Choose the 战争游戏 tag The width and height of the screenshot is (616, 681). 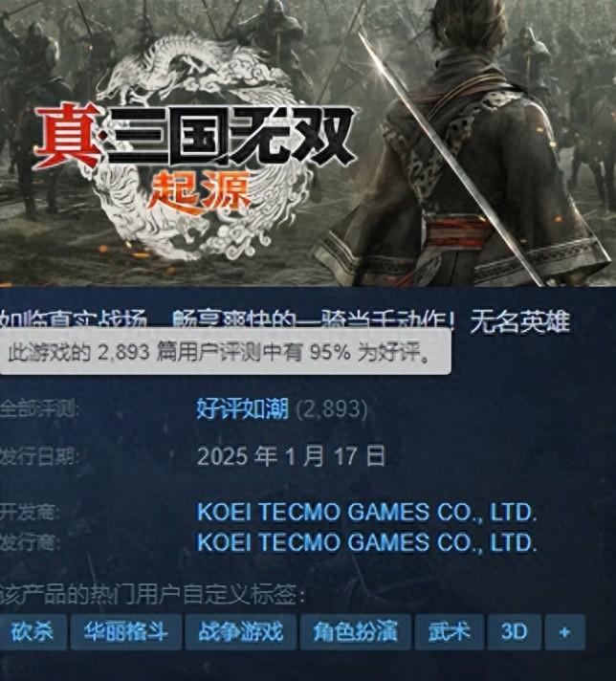point(241,632)
